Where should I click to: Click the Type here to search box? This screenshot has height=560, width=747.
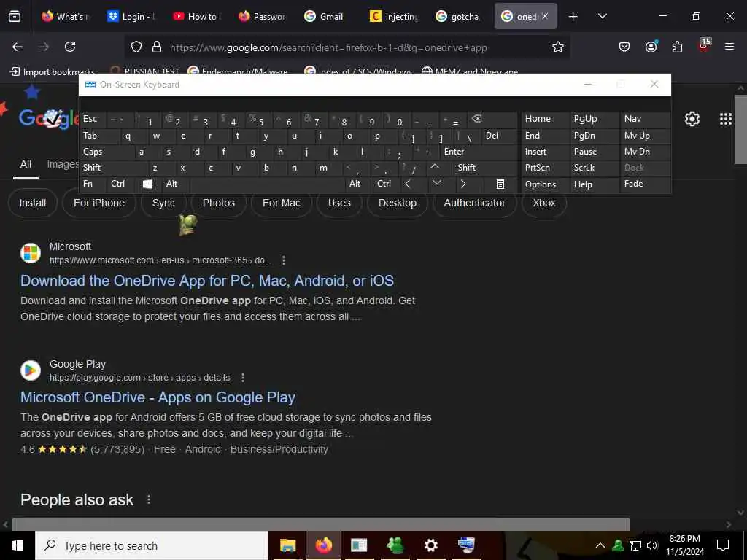152,545
